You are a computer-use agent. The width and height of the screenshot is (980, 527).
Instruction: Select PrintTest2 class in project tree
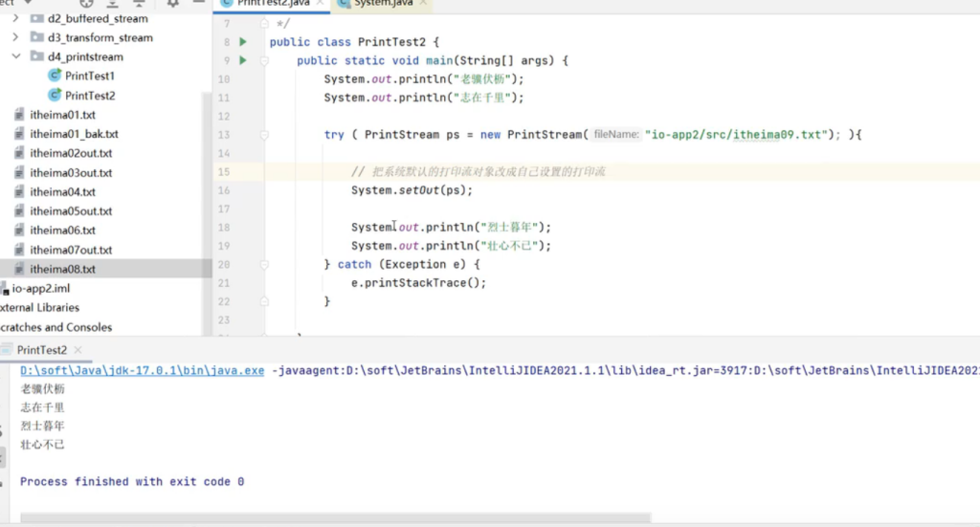[89, 96]
